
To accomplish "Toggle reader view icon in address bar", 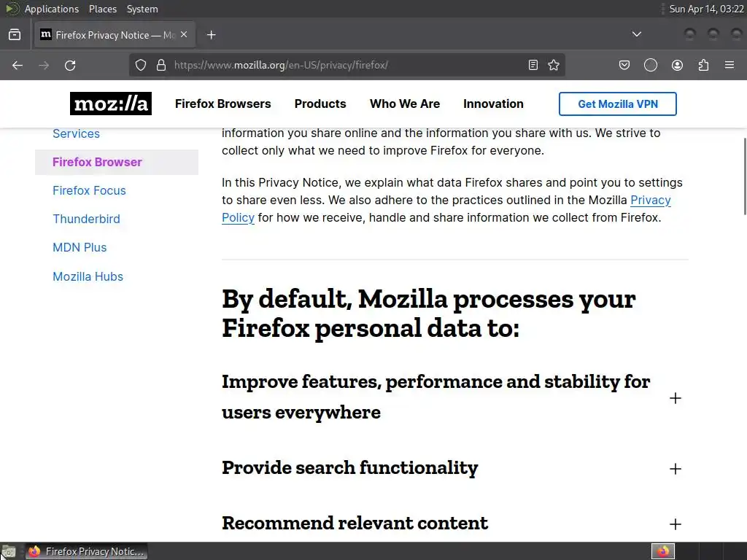I will click(533, 65).
